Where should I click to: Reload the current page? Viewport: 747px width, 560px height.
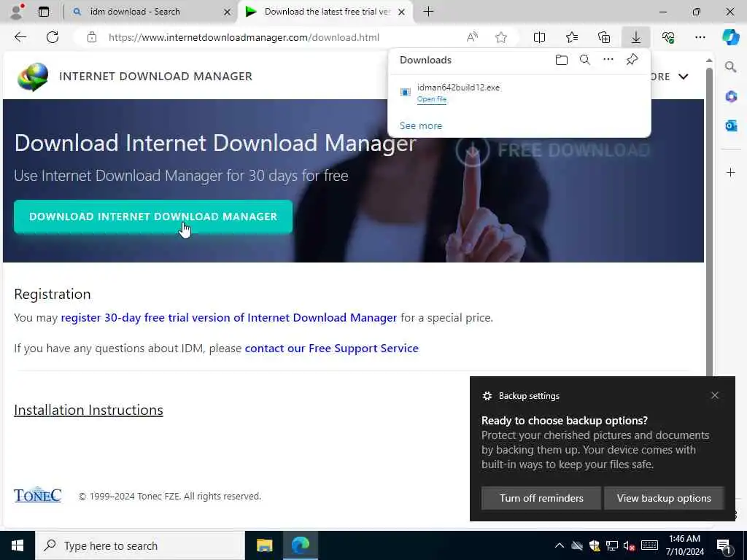point(53,37)
